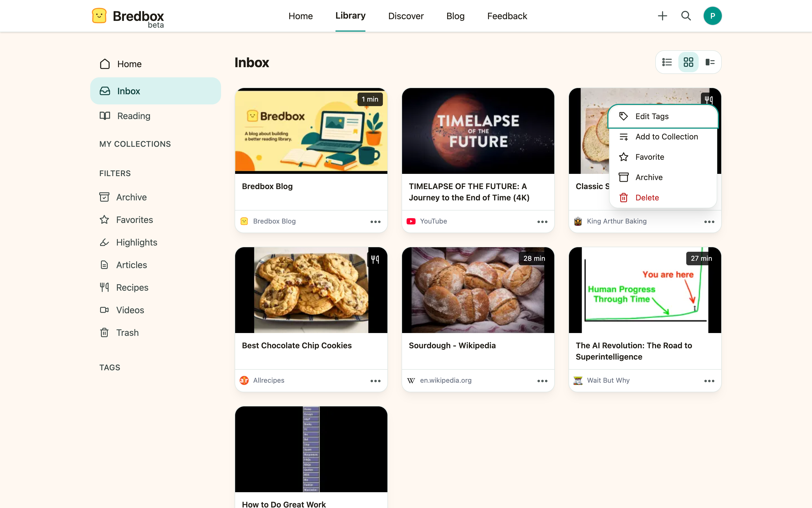Go to Home in top navigation

300,16
